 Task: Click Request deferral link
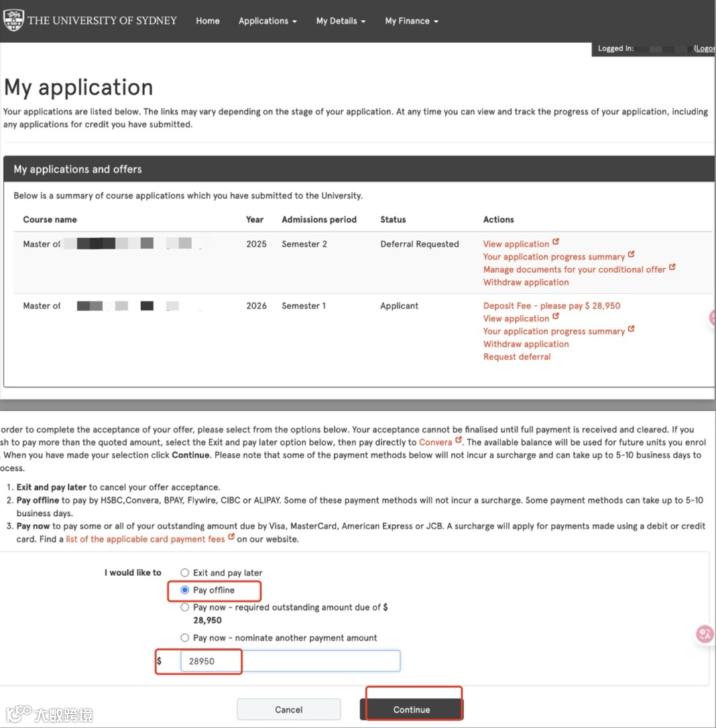pyautogui.click(x=517, y=357)
